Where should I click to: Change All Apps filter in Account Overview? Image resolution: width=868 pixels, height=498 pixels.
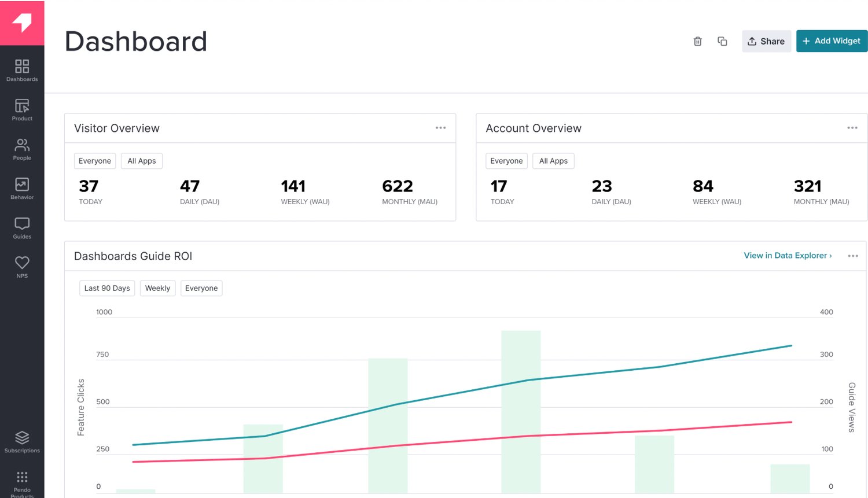click(553, 161)
